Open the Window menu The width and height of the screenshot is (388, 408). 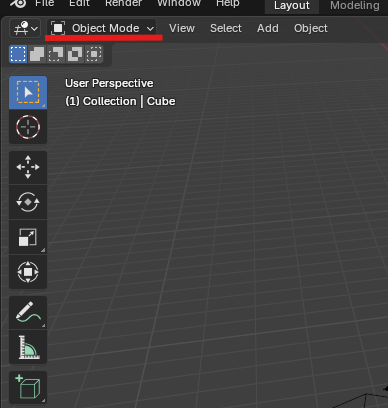click(179, 3)
